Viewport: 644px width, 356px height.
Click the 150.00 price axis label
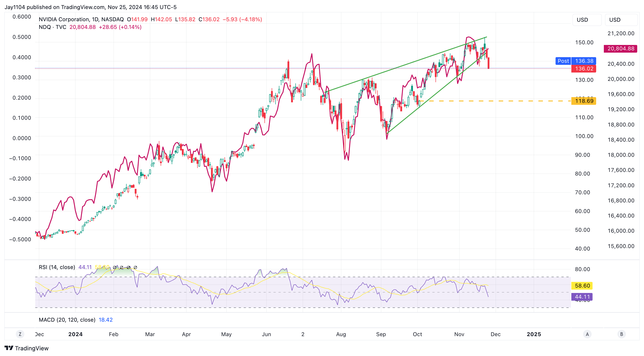pyautogui.click(x=584, y=42)
